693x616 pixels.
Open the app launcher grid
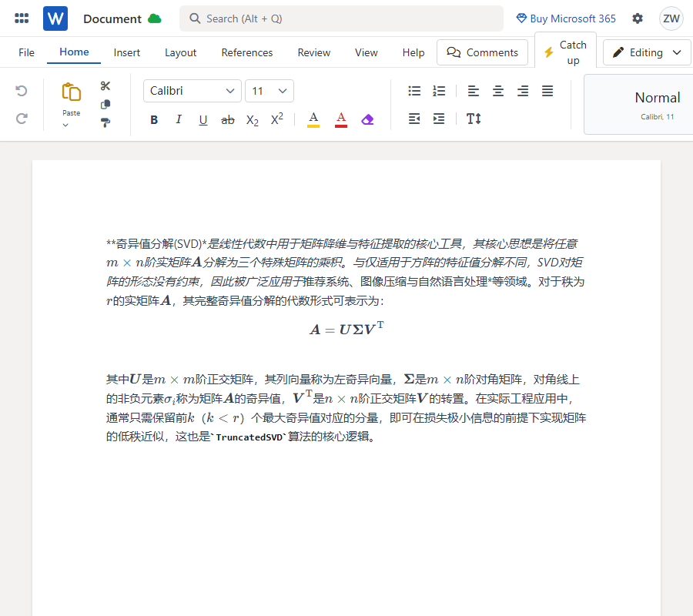point(22,18)
